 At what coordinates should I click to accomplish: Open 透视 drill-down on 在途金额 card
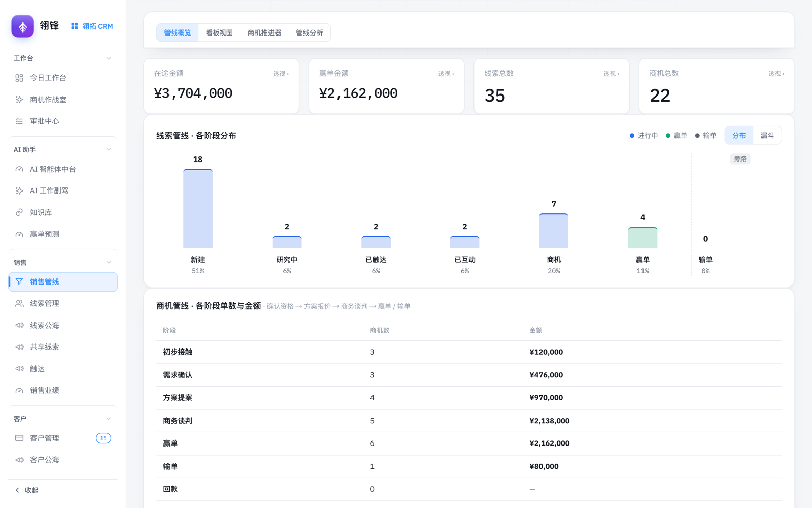281,74
